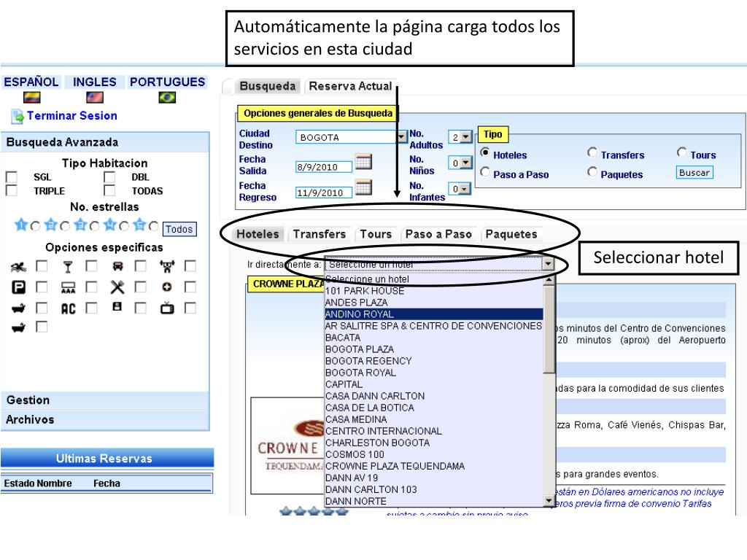The image size is (747, 560).
Task: Select the radio button after the 1-star icon
Action: [x=35, y=227]
